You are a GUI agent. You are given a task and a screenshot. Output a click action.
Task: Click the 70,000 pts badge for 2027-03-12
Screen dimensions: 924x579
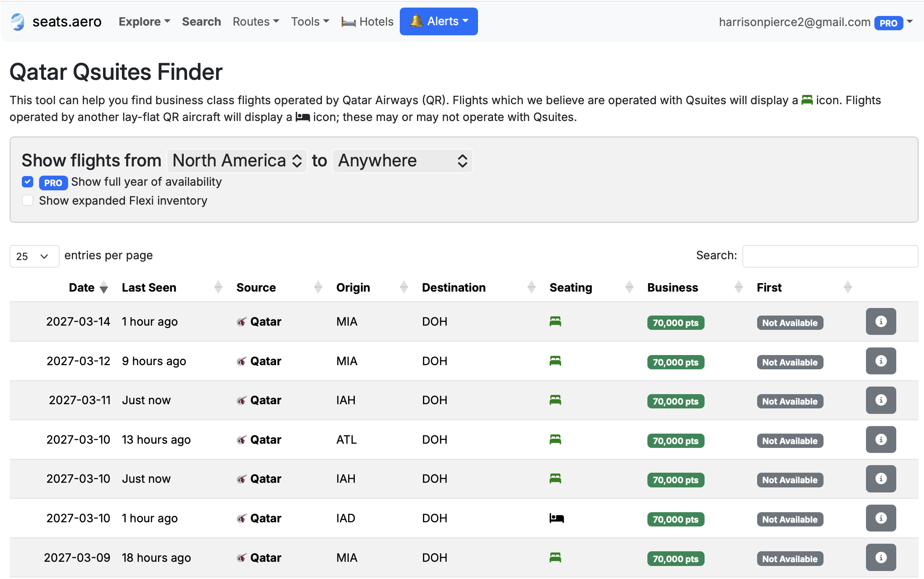676,362
